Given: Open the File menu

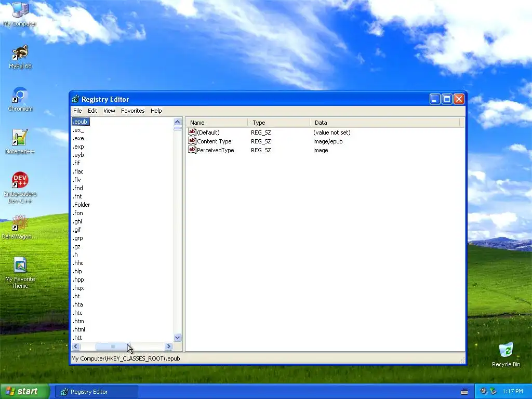Looking at the screenshot, I should point(77,111).
